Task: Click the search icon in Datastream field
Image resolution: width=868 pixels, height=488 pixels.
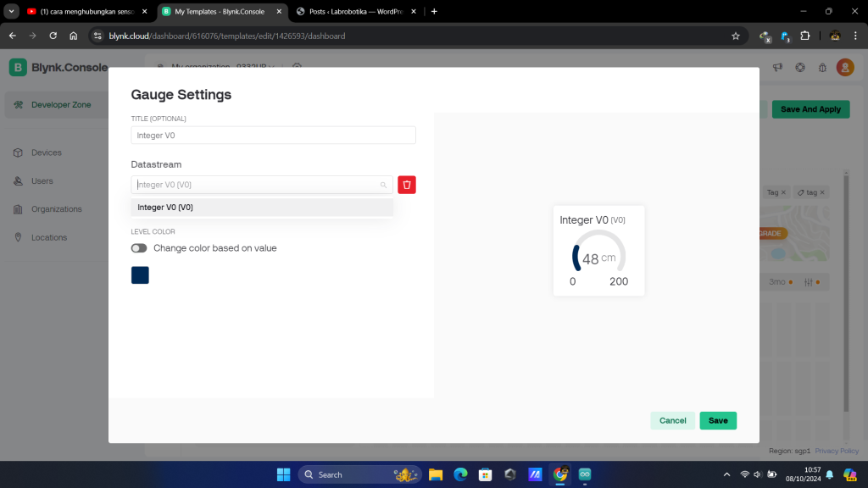Action: pyautogui.click(x=383, y=185)
